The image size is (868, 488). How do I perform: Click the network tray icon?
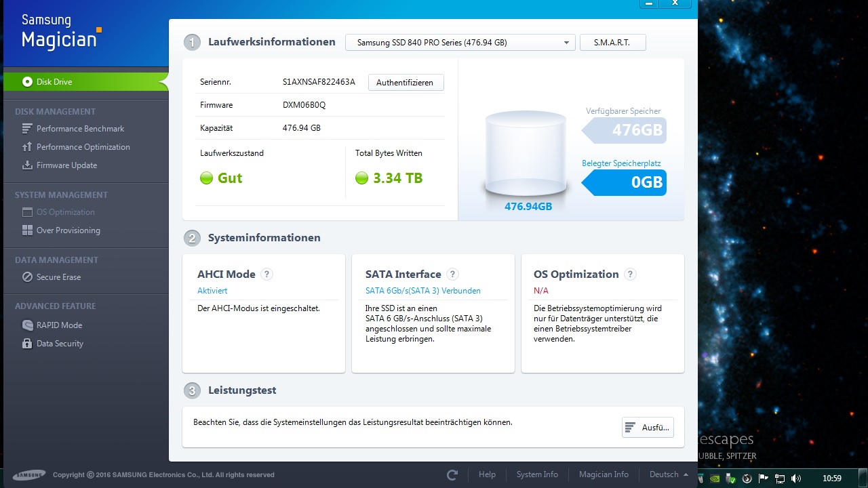point(781,479)
